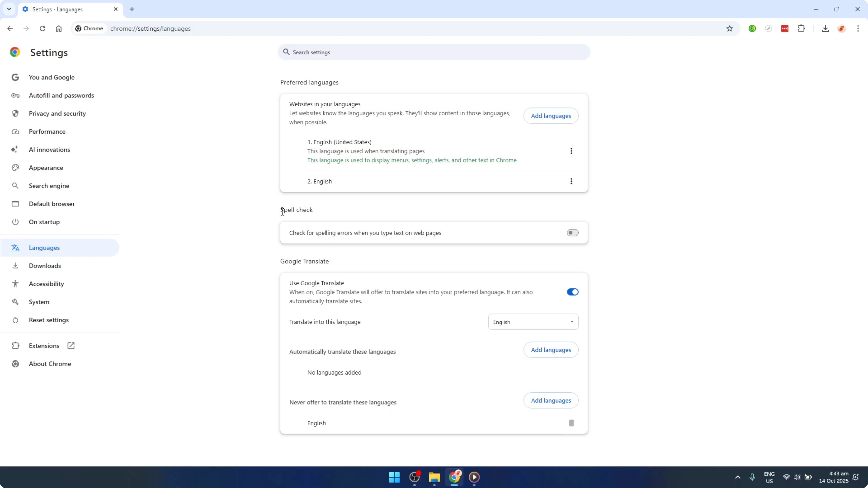Viewport: 868px width, 488px height.
Task: Open ENG US input language switcher
Action: (769, 478)
